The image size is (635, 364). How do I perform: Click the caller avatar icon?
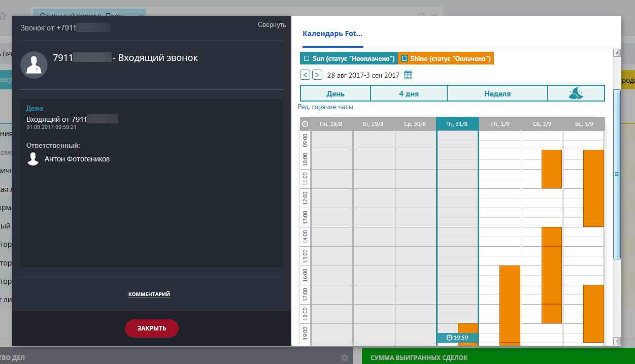click(x=34, y=65)
